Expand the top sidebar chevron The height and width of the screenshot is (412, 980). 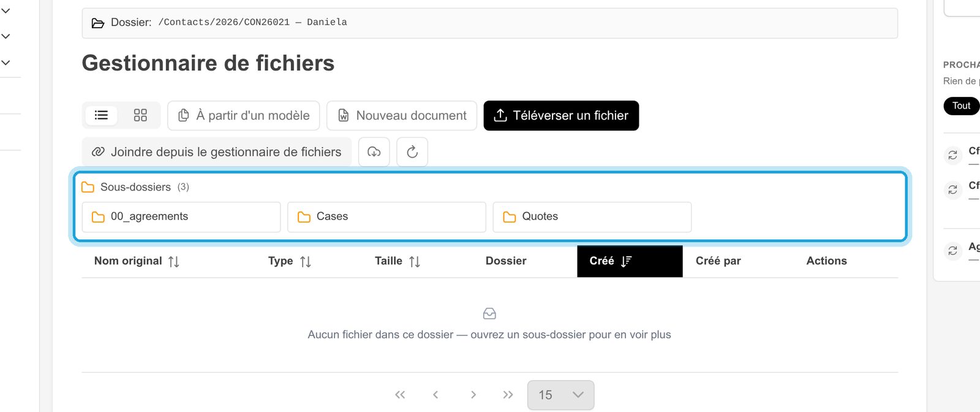6,10
